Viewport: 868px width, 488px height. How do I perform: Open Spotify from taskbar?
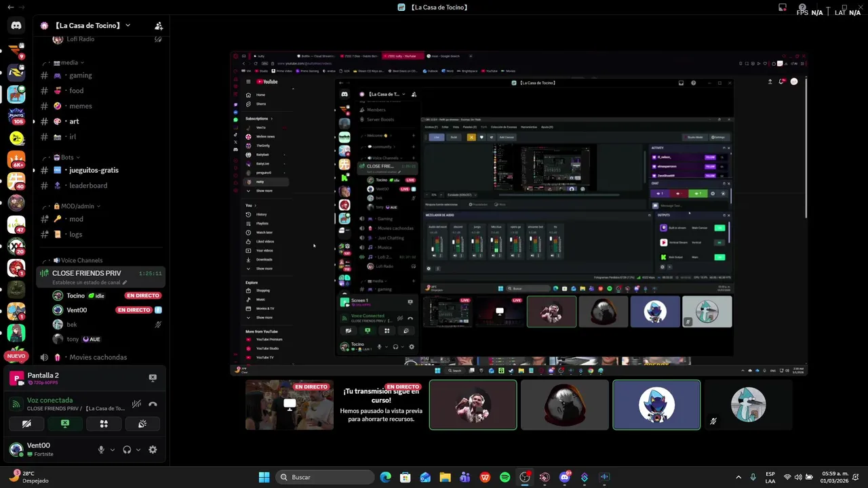(505, 477)
